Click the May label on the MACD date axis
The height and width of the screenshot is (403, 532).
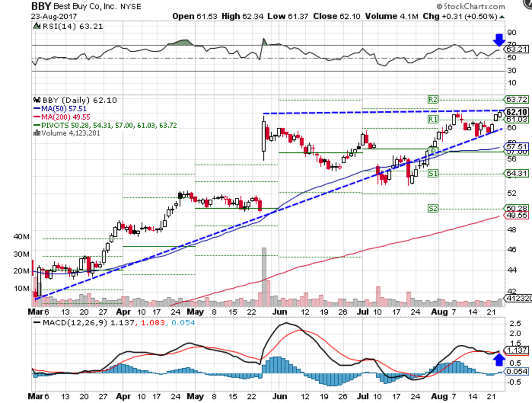coord(195,397)
